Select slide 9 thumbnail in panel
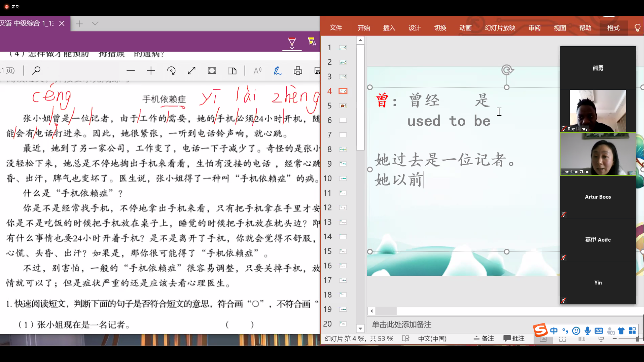 [343, 164]
